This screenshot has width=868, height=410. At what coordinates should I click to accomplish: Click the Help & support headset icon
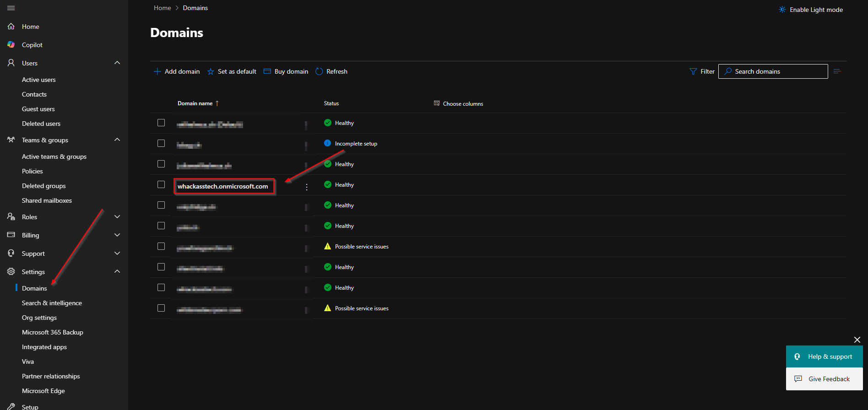click(x=797, y=356)
